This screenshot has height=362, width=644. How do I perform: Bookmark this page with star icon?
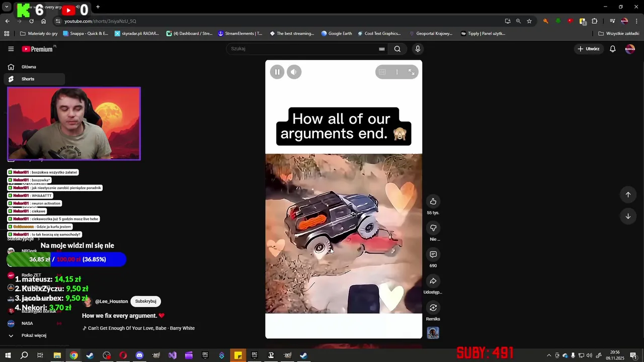coord(529,21)
